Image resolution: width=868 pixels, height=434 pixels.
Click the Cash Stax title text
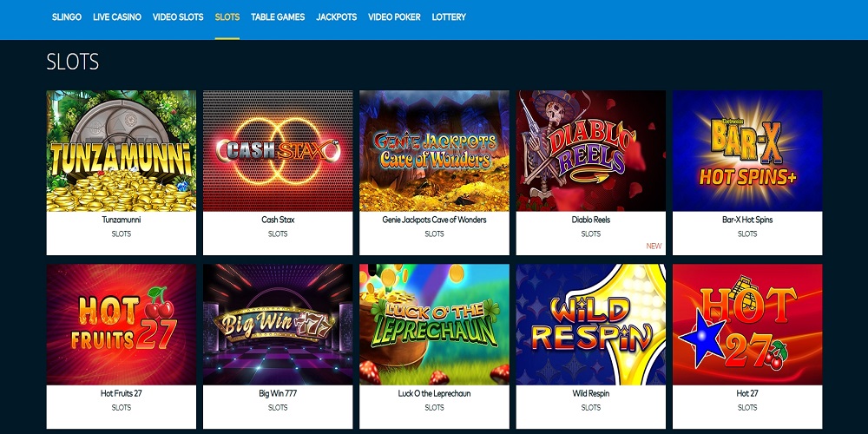click(278, 220)
